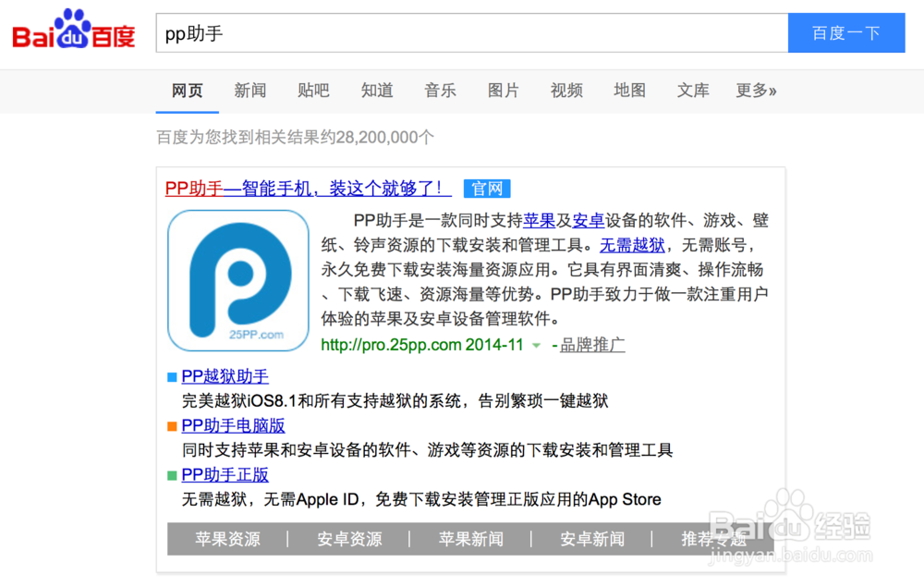This screenshot has height=587, width=924.
Task: Select 苹果资源 in the gray bar
Action: [x=227, y=539]
